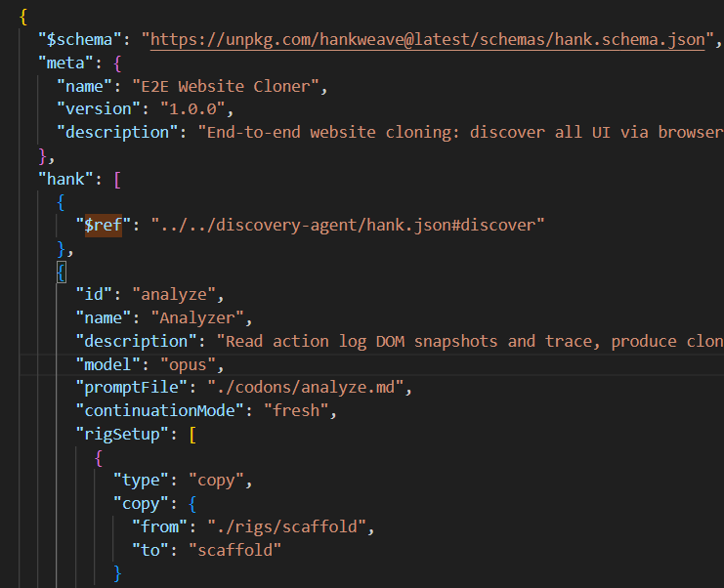Screen dimensions: 724x588
Task: Click the opening bracket after "hank"
Action: tap(117, 180)
